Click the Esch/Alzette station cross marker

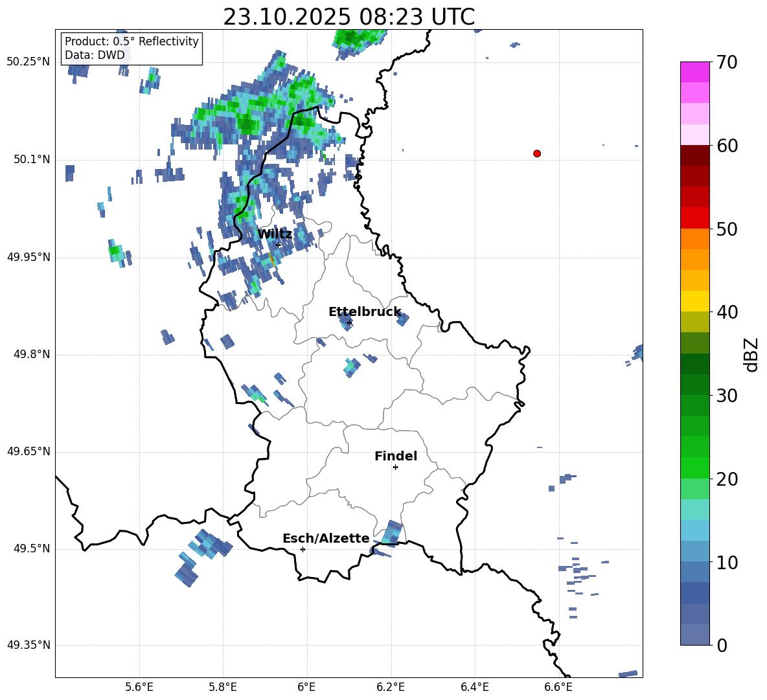pos(303,549)
